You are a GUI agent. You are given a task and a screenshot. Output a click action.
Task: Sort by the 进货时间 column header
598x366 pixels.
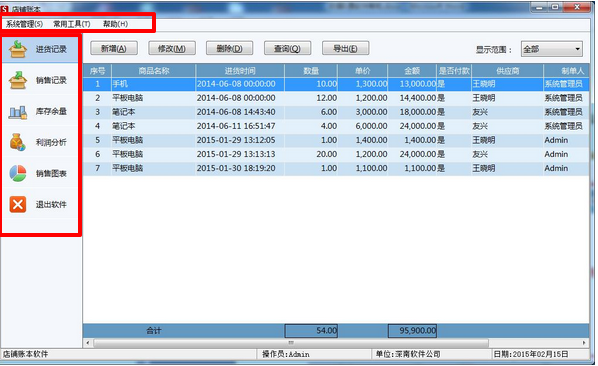[x=240, y=71]
